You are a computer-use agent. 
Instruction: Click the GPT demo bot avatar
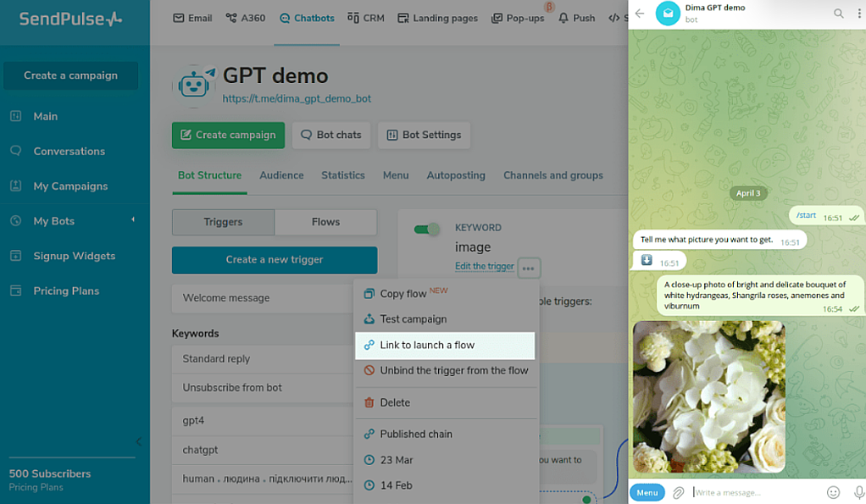click(x=194, y=85)
